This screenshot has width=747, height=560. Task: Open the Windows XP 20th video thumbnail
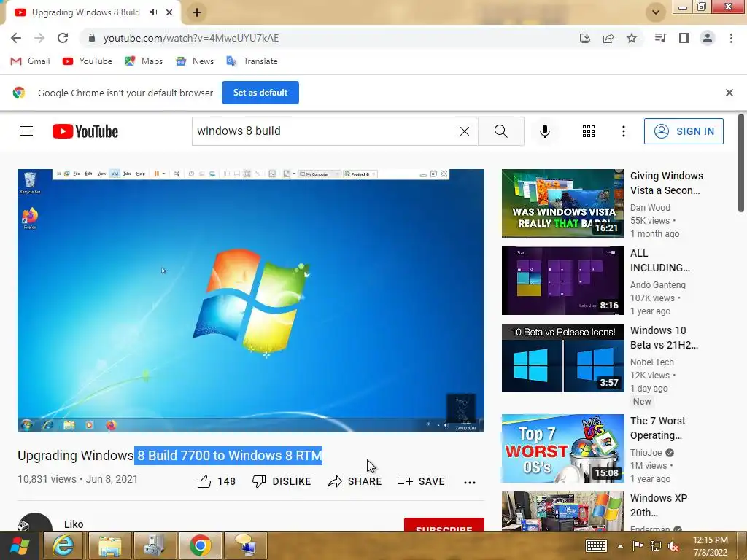[x=562, y=511]
